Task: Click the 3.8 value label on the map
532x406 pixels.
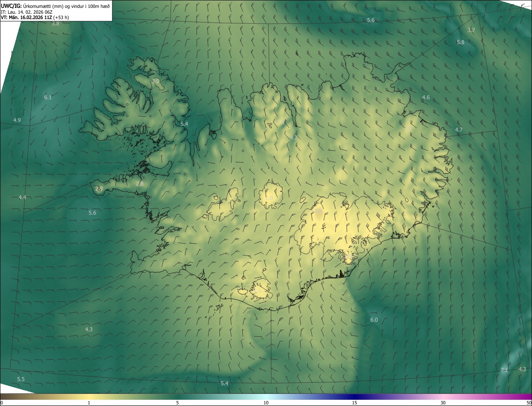Action: [55, 24]
